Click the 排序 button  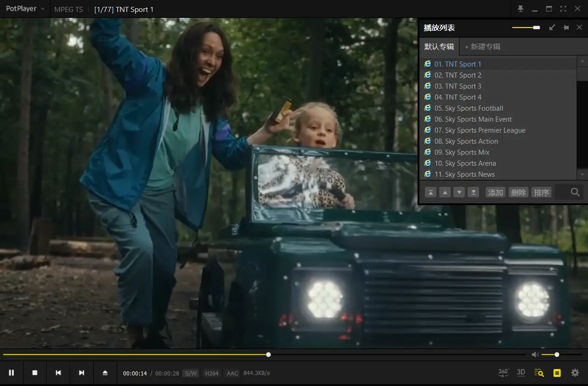(542, 192)
